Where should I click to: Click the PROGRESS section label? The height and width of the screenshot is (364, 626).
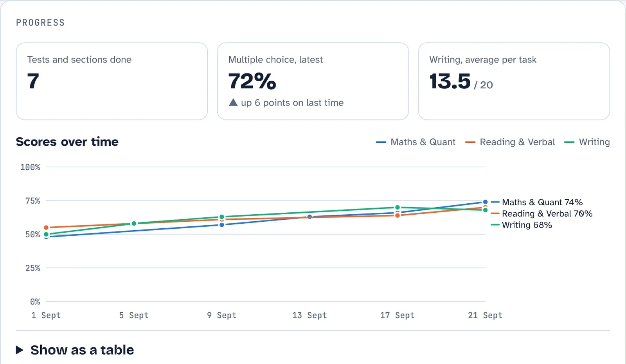(40, 23)
